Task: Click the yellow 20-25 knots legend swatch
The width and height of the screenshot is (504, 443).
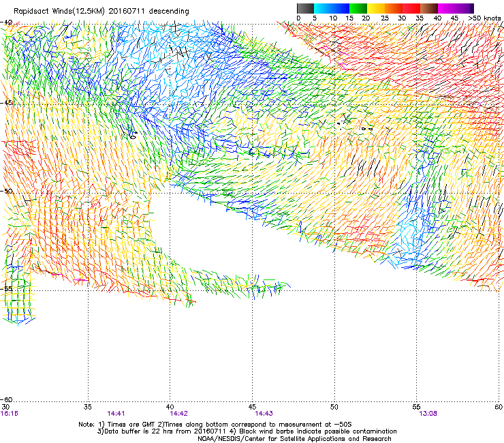Action: (376, 8)
